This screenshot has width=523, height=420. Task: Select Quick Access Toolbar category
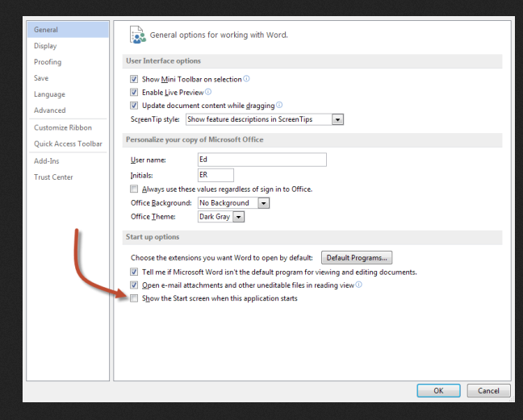(x=68, y=143)
